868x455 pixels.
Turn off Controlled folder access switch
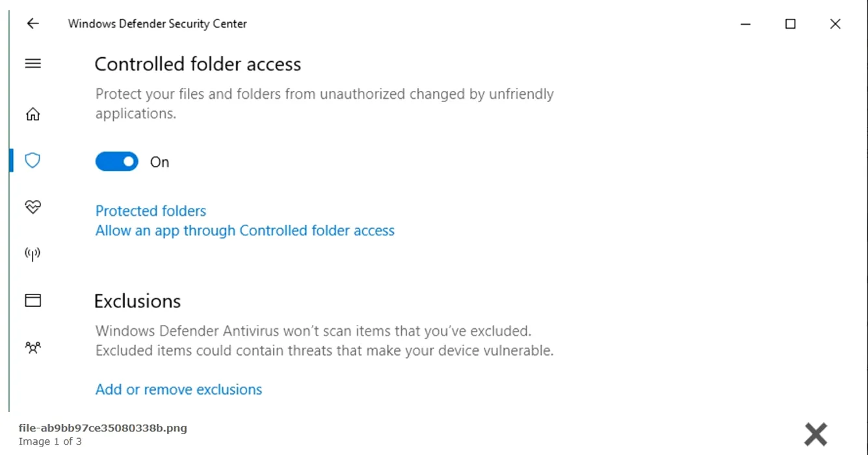[117, 162]
